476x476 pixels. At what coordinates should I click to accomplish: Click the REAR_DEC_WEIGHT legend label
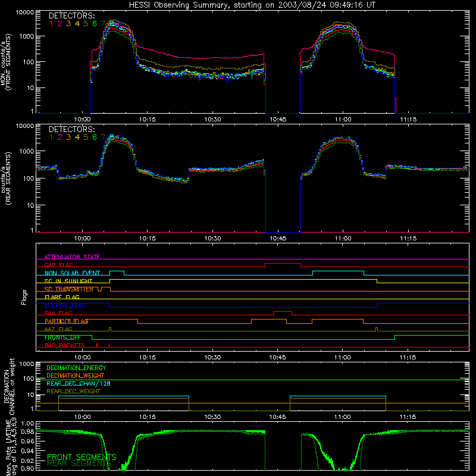(x=73, y=392)
